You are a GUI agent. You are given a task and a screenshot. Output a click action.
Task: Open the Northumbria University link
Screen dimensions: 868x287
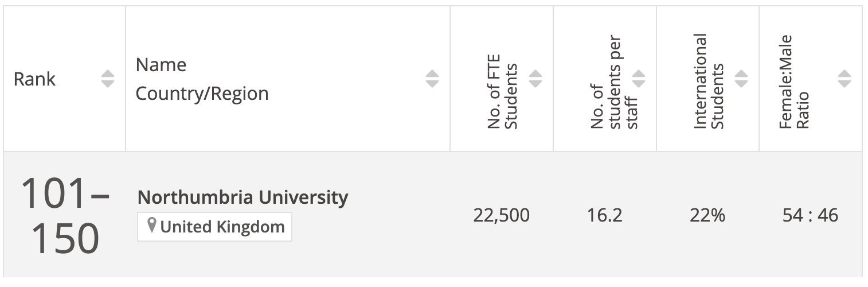tap(243, 197)
